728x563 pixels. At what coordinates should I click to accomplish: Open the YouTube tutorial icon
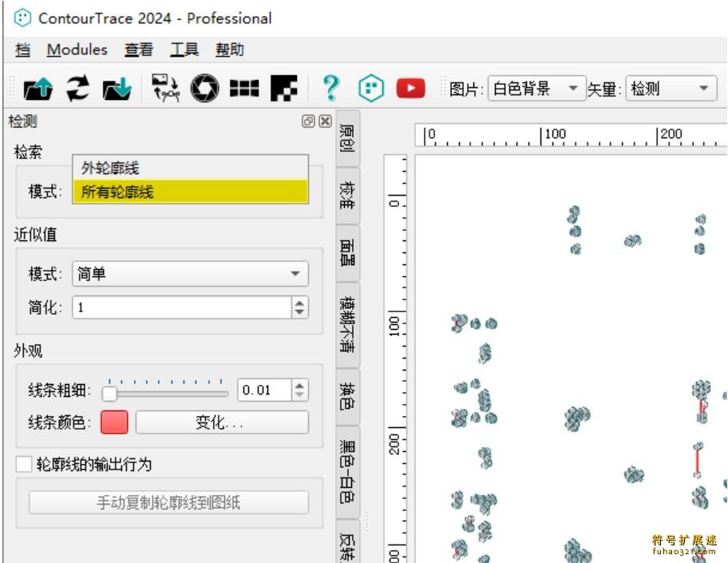click(x=410, y=89)
